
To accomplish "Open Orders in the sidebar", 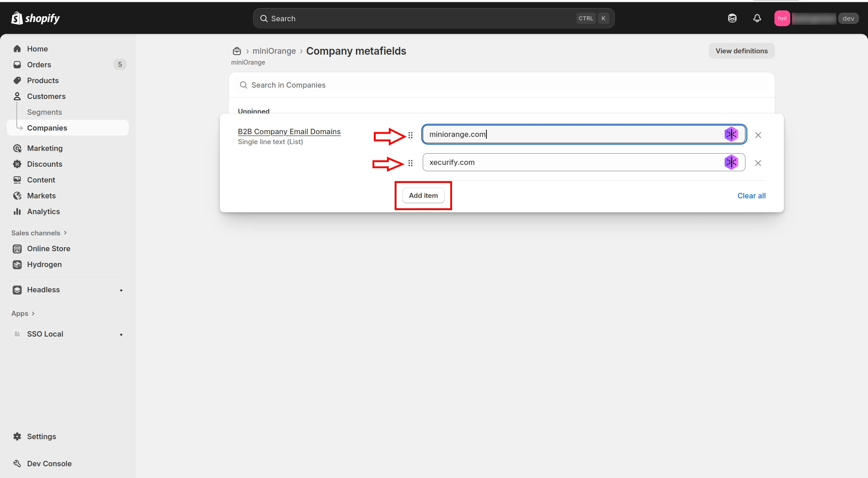I will [39, 65].
